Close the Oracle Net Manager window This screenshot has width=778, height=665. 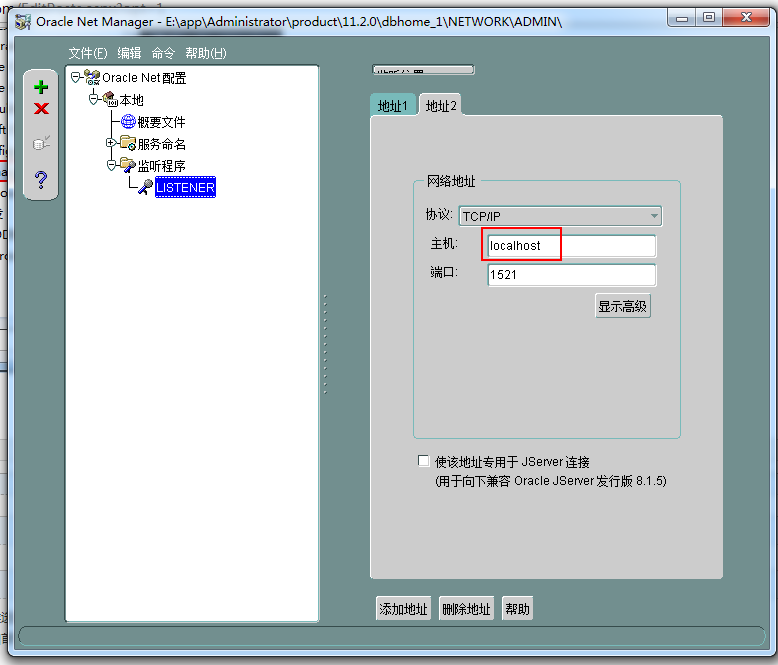point(746,17)
